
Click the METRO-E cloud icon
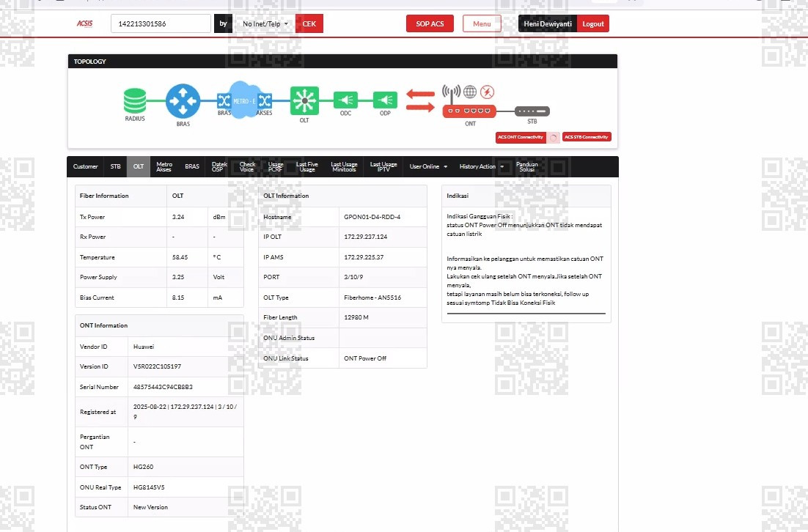coord(244,100)
